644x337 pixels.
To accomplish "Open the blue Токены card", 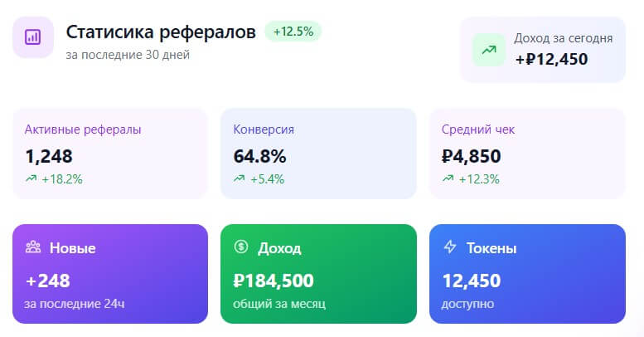I will click(526, 273).
